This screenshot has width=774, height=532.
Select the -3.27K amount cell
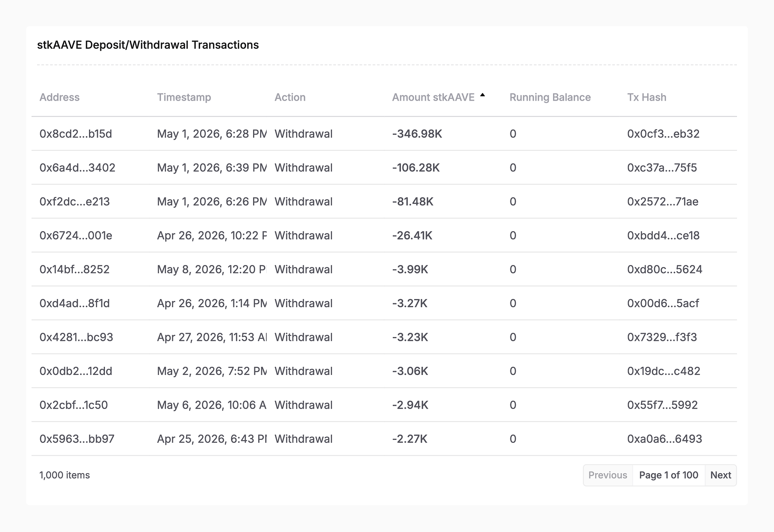click(x=410, y=303)
